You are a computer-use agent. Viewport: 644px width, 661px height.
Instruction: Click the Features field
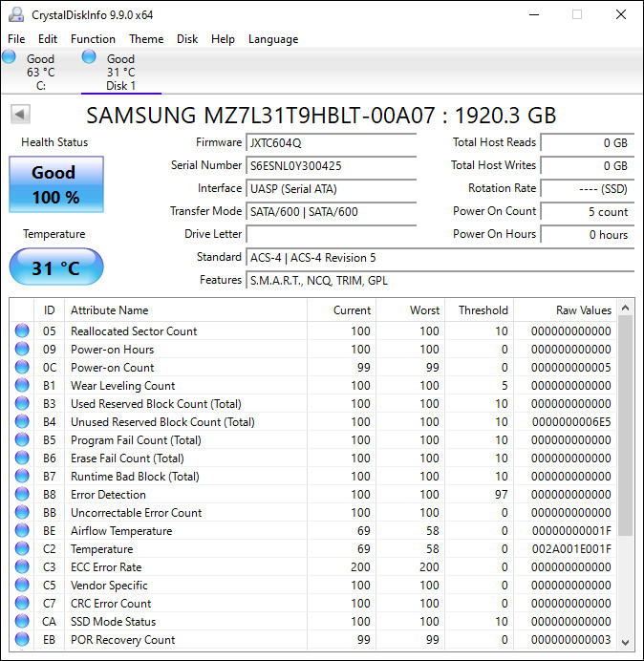coord(440,280)
